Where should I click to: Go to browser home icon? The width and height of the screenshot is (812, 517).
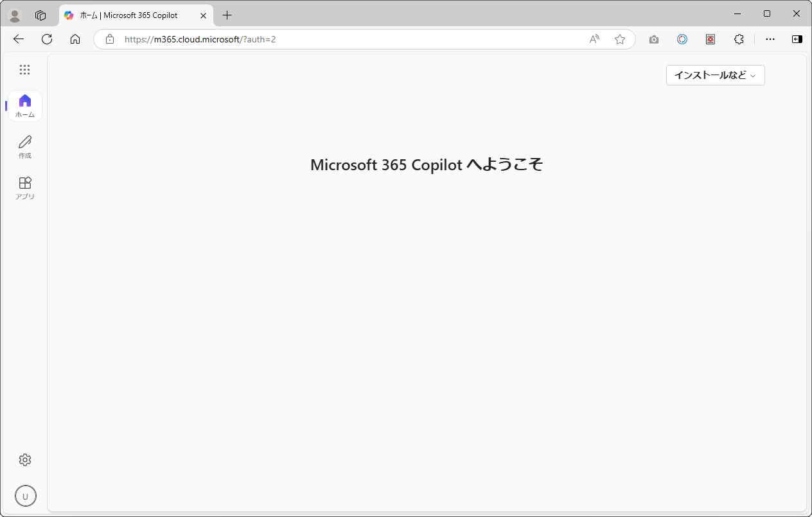[x=75, y=39]
